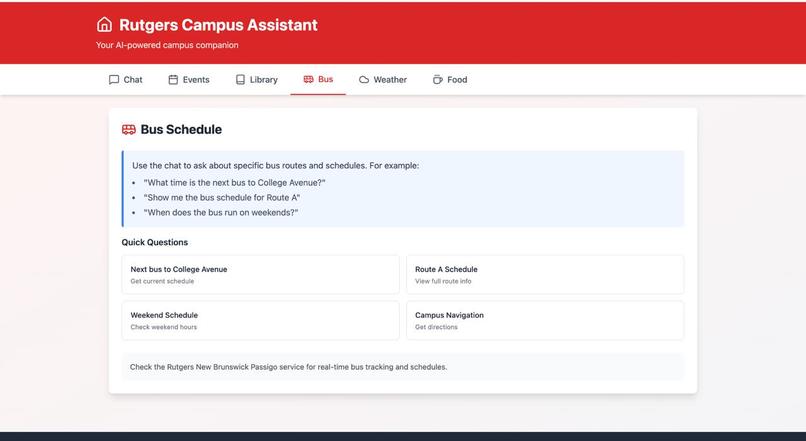
Task: Select the Bus tab
Action: (318, 80)
